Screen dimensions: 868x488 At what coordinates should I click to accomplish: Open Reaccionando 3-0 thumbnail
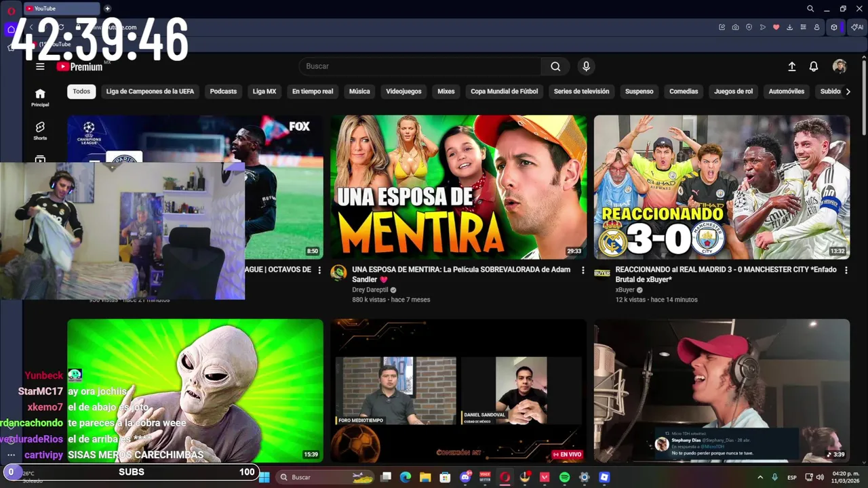722,187
